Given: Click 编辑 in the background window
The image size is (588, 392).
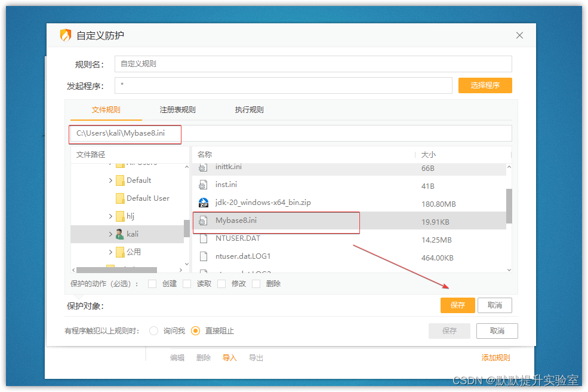Looking at the screenshot, I should click(177, 358).
